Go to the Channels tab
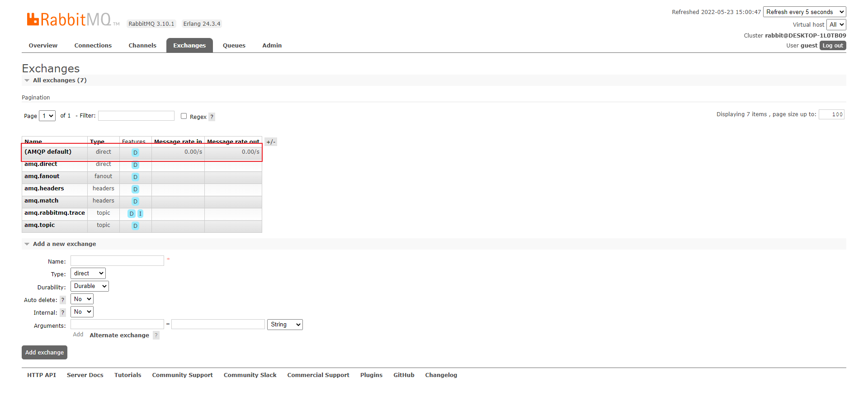Image resolution: width=868 pixels, height=420 pixels. click(142, 45)
